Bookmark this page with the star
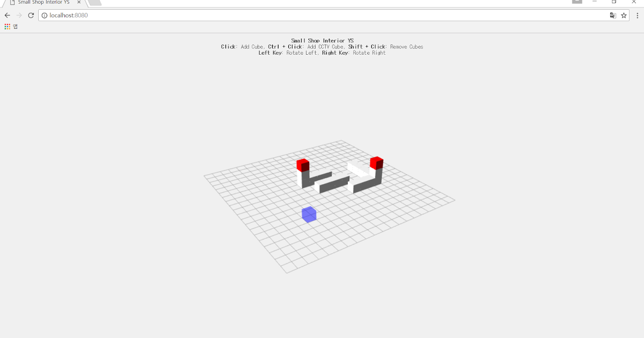This screenshot has width=644, height=338. tap(624, 16)
